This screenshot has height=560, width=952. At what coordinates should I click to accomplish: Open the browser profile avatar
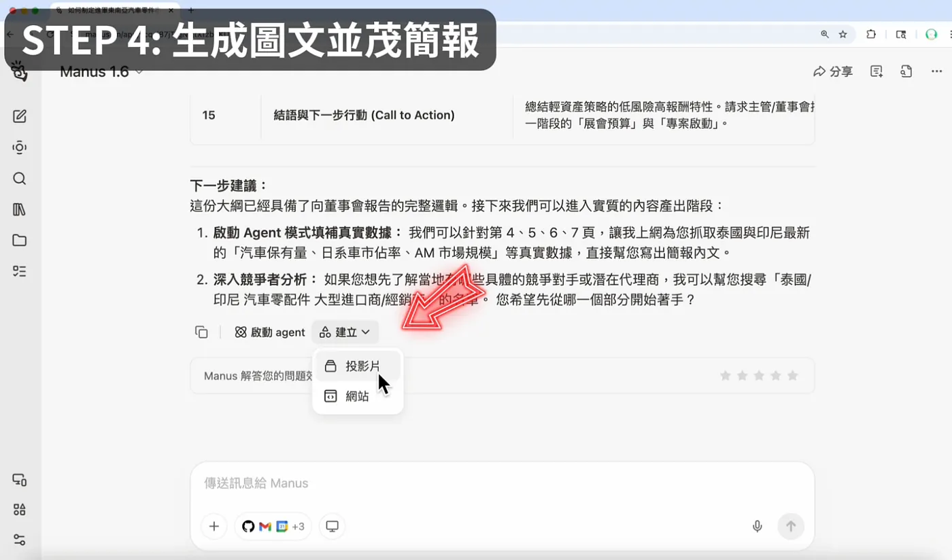pos(931,34)
